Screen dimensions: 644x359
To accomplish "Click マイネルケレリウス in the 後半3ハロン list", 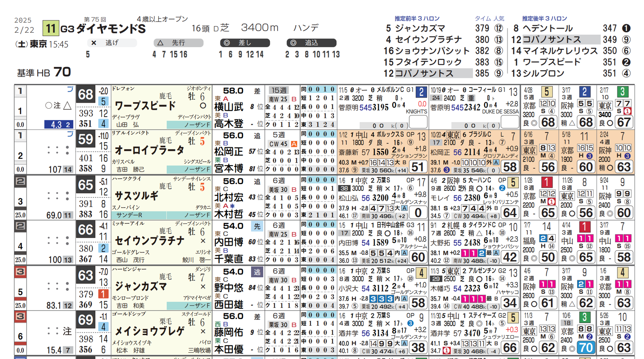I will point(560,51).
